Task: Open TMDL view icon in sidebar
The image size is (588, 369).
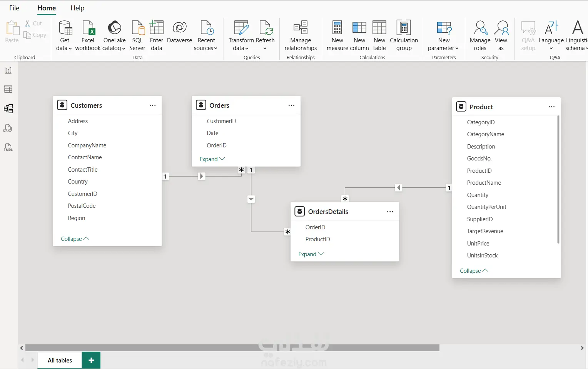Action: [8, 147]
